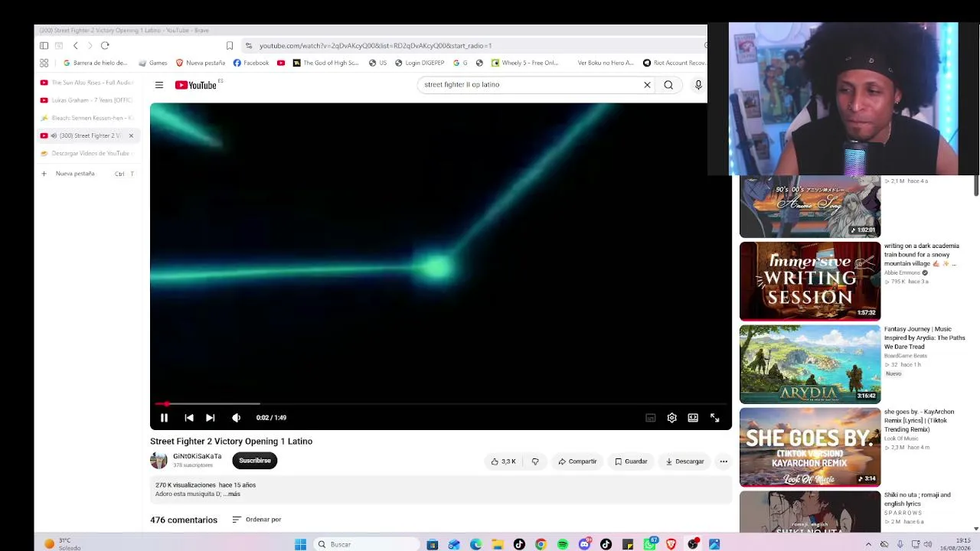Viewport: 980px width, 551px height.
Task: Switch to 'Descargar Videos de YouTube' tab
Action: click(x=87, y=153)
